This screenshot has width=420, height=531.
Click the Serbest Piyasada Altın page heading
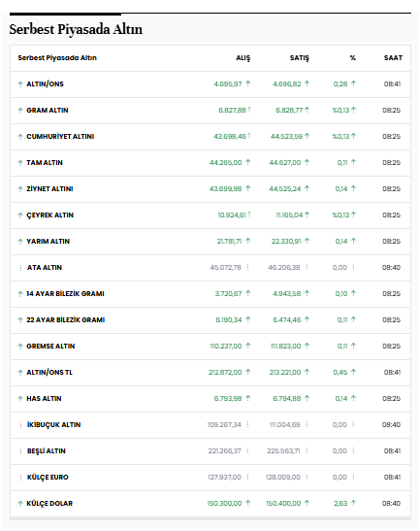pyautogui.click(x=76, y=29)
